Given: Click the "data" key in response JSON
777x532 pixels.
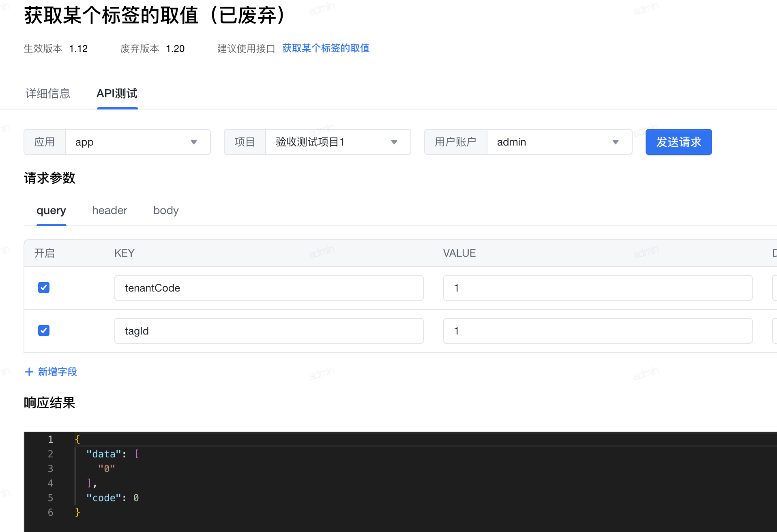Looking at the screenshot, I should pyautogui.click(x=104, y=454).
